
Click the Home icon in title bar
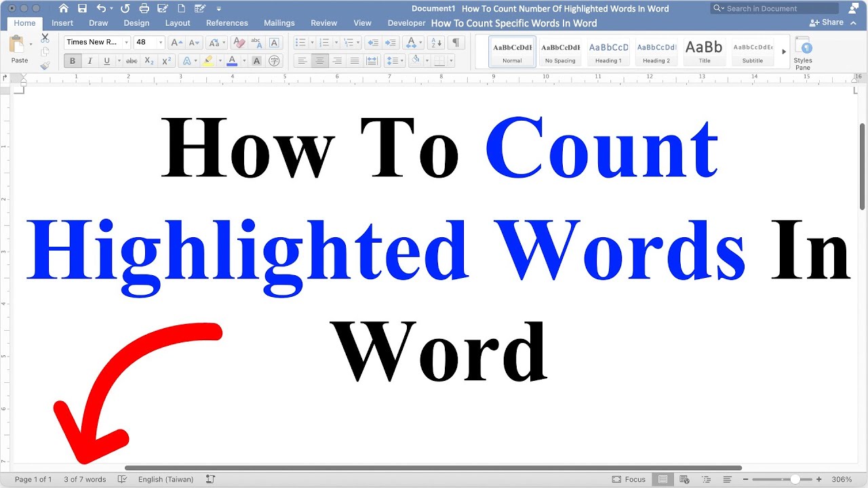pyautogui.click(x=63, y=8)
